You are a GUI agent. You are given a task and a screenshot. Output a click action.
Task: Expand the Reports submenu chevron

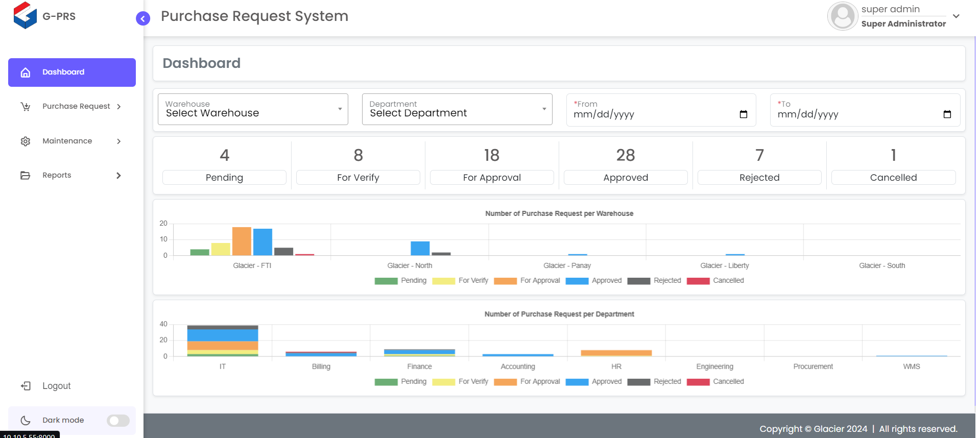[118, 176]
